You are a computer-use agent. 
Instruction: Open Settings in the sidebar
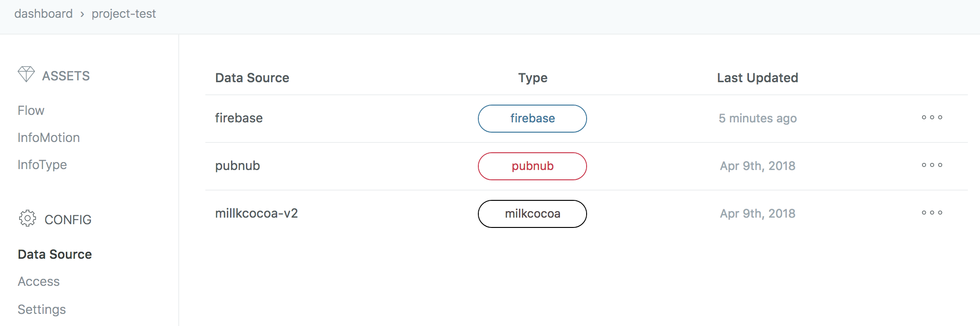[42, 310]
